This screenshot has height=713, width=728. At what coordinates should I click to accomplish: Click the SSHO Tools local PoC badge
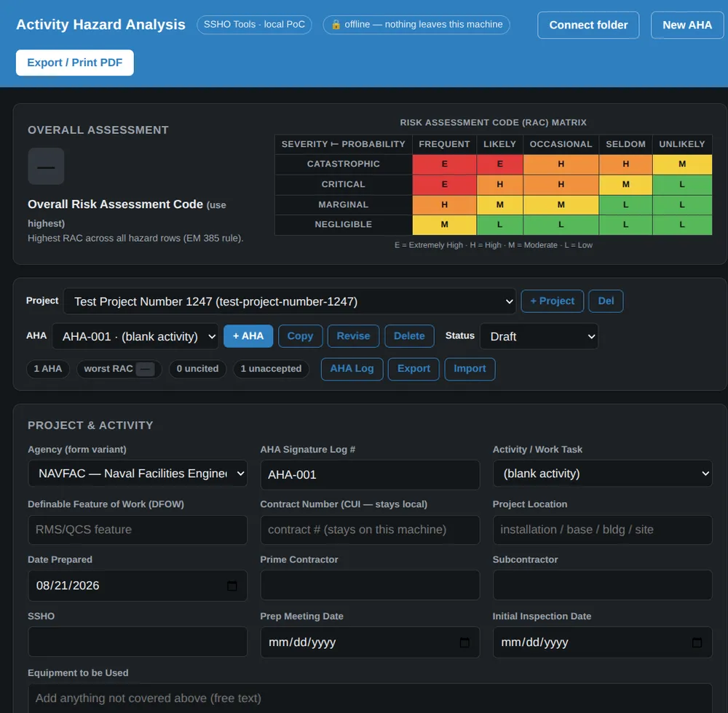click(254, 25)
